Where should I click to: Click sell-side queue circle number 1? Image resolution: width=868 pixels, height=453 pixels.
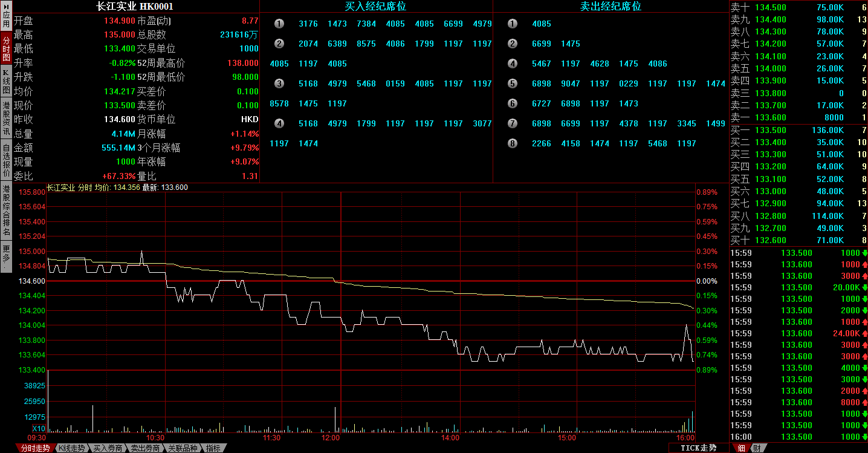[513, 24]
